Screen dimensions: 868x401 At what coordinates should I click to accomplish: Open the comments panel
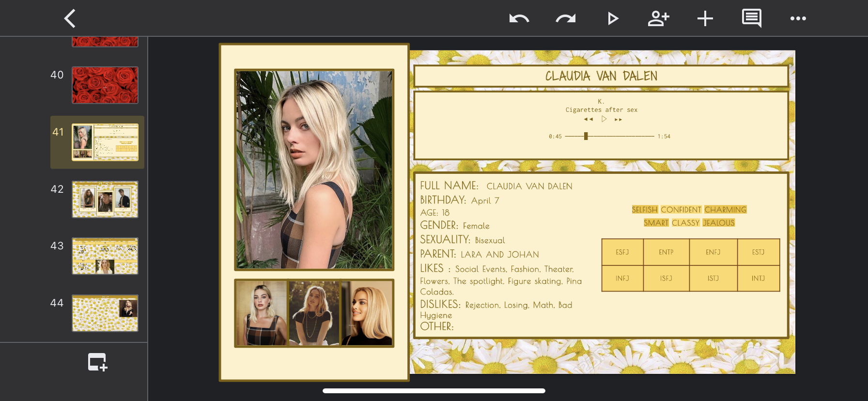[x=752, y=18]
